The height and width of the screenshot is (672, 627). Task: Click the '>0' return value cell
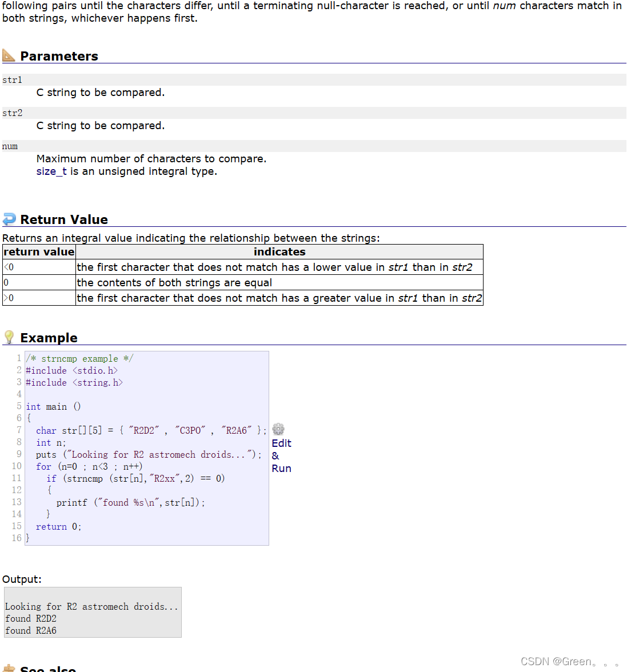point(39,298)
